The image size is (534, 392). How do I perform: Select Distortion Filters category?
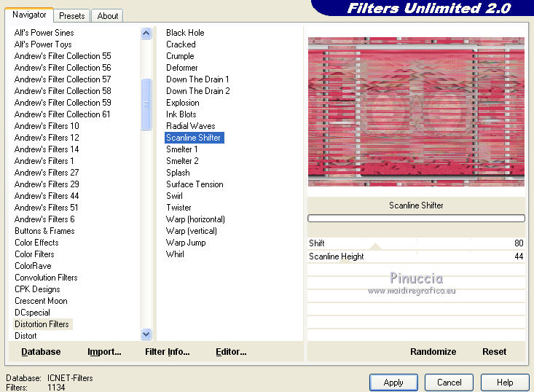click(x=42, y=324)
